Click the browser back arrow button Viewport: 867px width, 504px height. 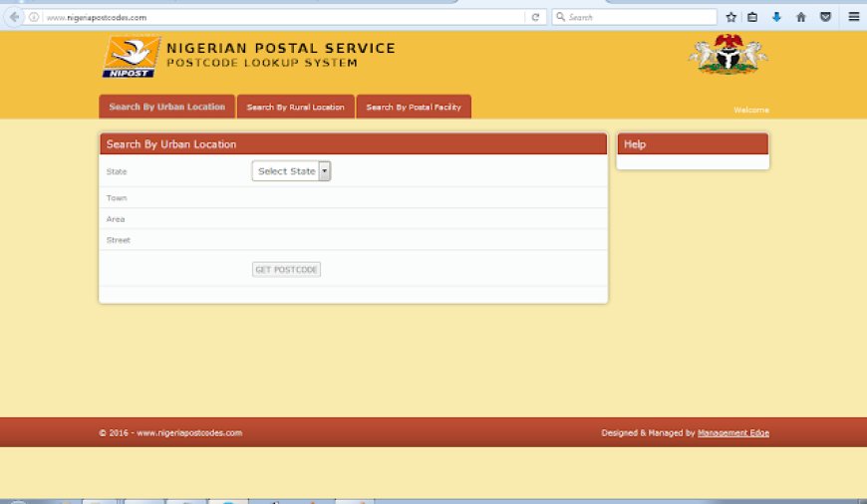(14, 17)
